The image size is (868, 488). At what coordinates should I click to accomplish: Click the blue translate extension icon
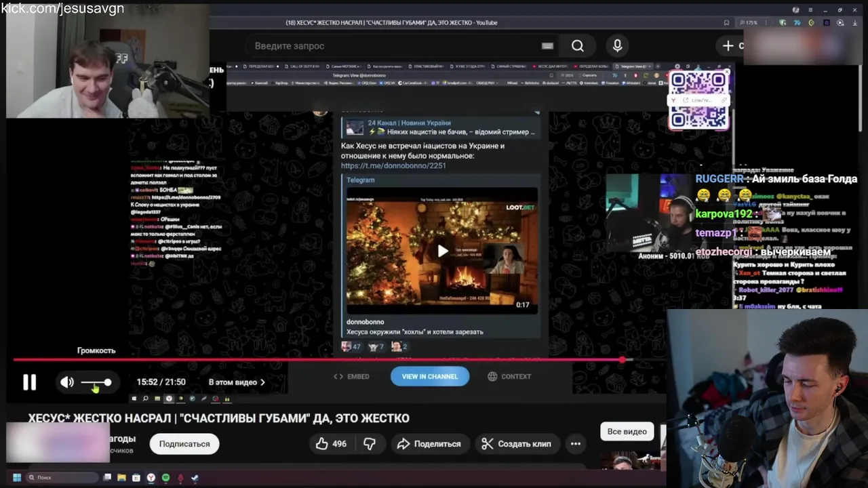[797, 22]
